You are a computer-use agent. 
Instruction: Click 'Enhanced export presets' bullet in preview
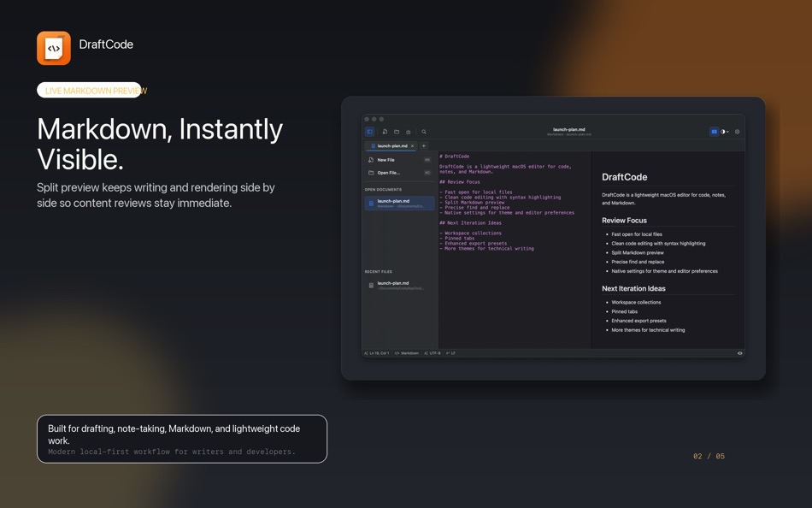click(x=638, y=321)
